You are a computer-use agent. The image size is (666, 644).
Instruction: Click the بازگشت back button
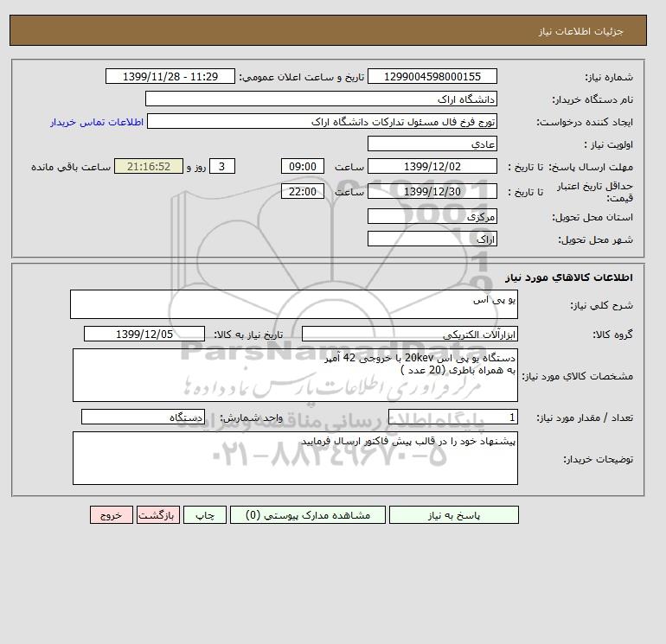click(158, 514)
